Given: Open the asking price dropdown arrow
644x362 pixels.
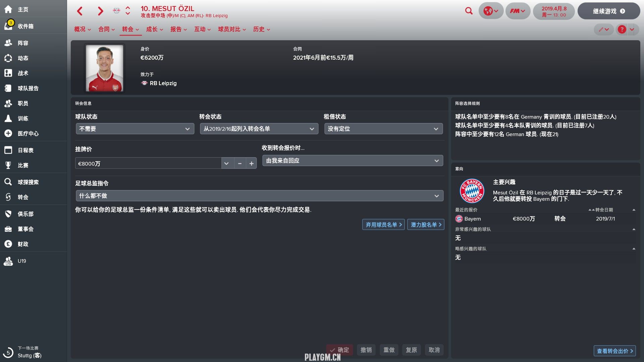Looking at the screenshot, I should tap(226, 164).
